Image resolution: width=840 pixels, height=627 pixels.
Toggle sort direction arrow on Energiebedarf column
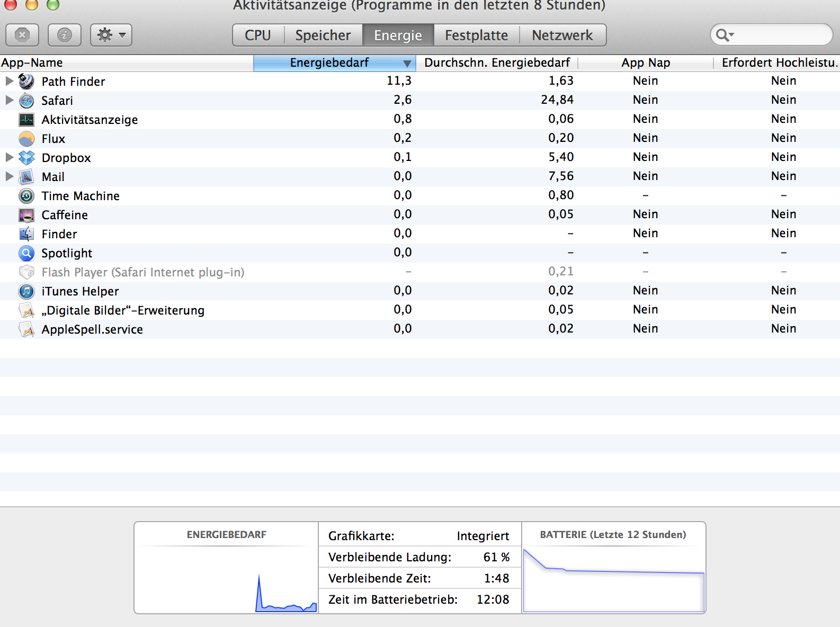[407, 64]
